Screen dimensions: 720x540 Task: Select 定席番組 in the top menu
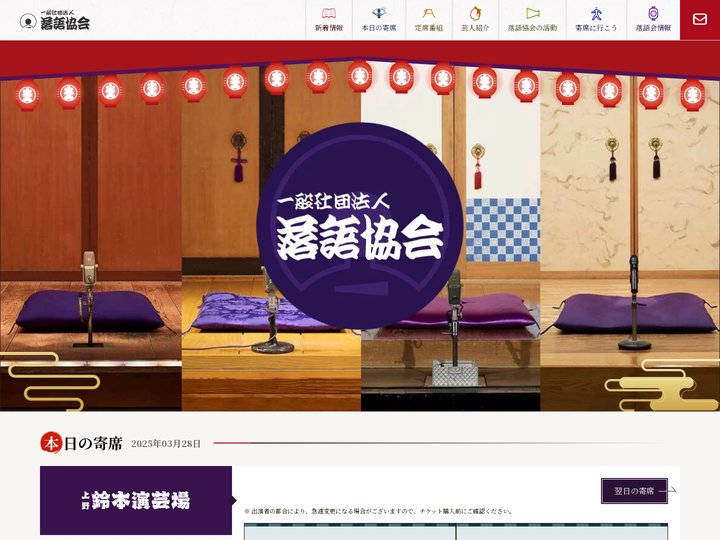point(429,20)
